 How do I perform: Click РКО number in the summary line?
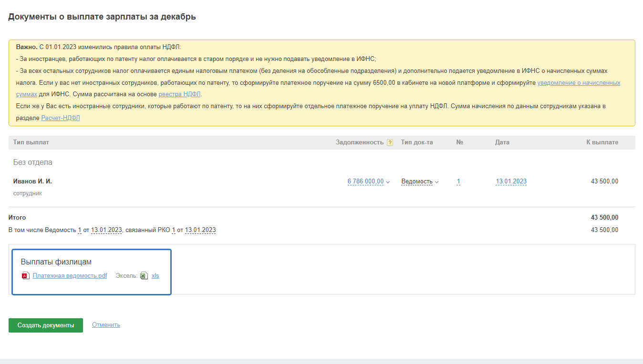click(174, 230)
